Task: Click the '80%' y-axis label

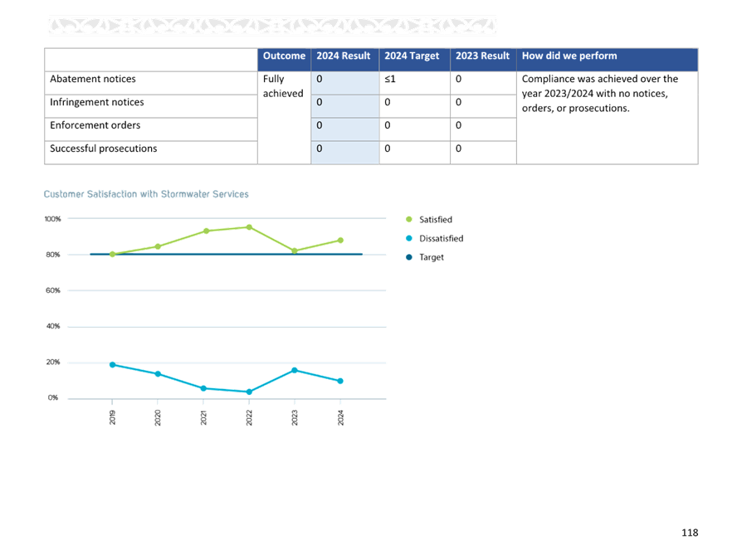Action: (x=53, y=255)
